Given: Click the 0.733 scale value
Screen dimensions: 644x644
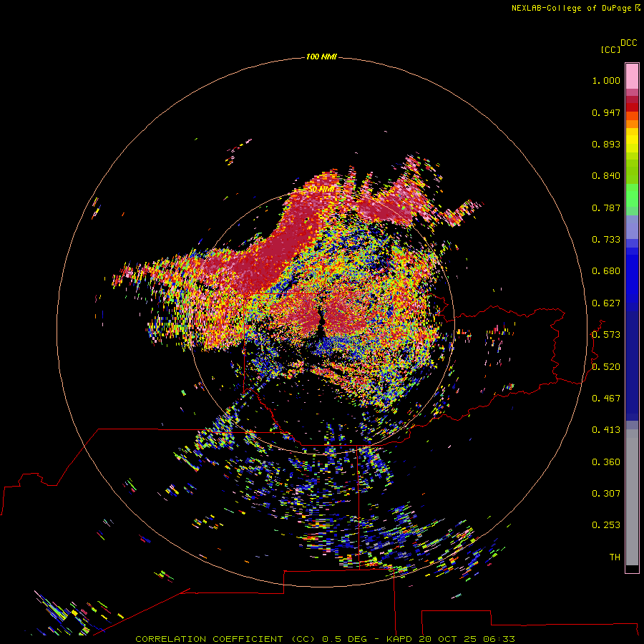Looking at the screenshot, I should tap(606, 240).
